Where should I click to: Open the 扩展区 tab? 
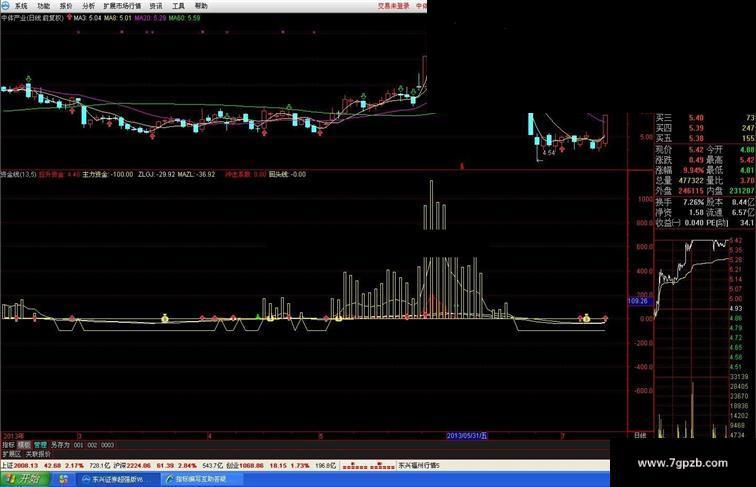pos(12,454)
